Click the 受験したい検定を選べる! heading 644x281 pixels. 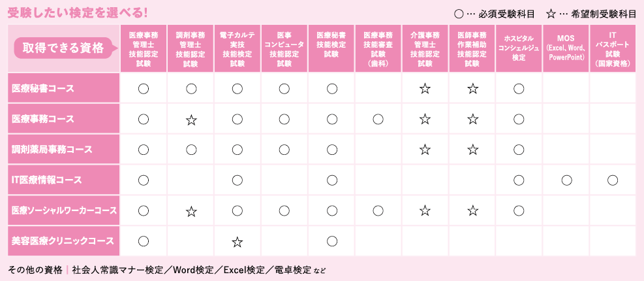[77, 13]
